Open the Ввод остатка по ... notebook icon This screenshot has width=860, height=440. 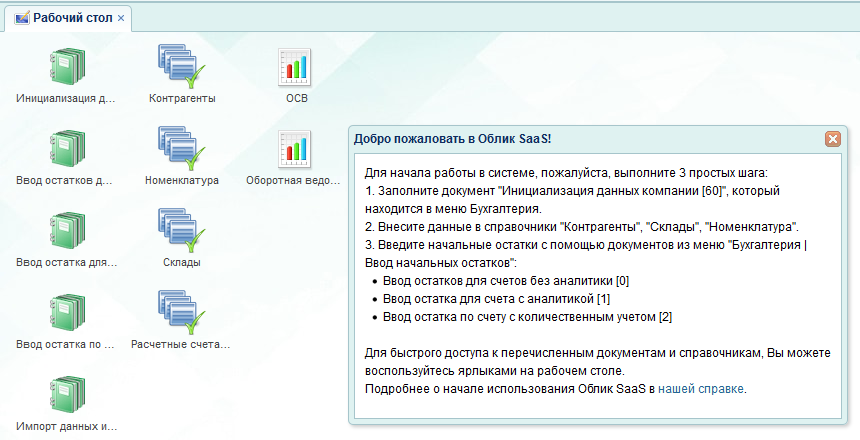(x=67, y=313)
